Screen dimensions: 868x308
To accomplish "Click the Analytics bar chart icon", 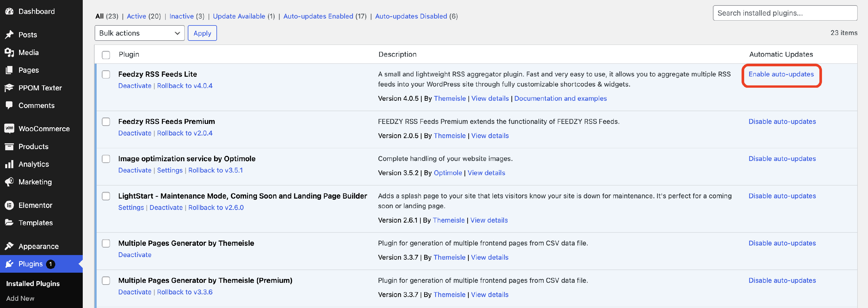I will point(9,164).
